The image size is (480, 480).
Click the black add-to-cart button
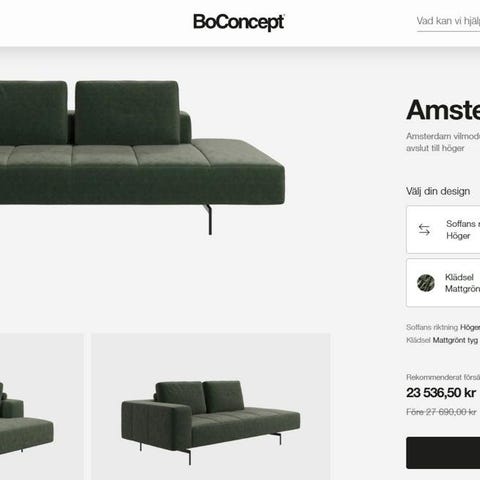click(443, 453)
